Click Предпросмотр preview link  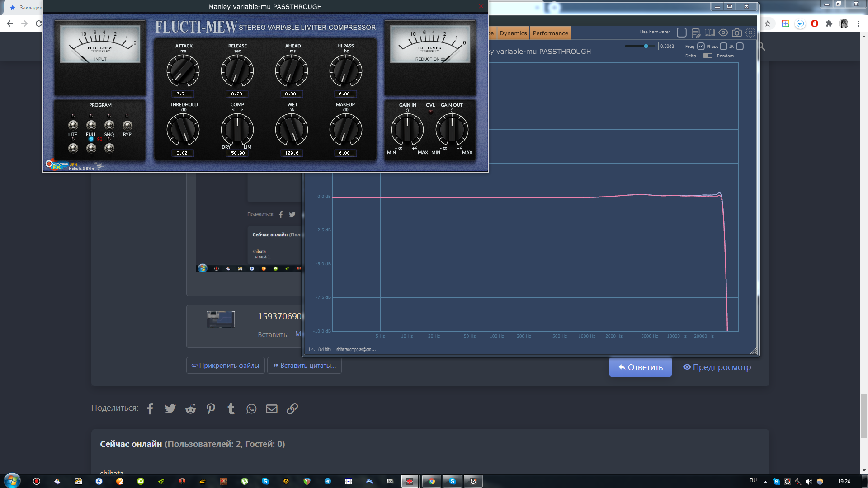tap(717, 367)
